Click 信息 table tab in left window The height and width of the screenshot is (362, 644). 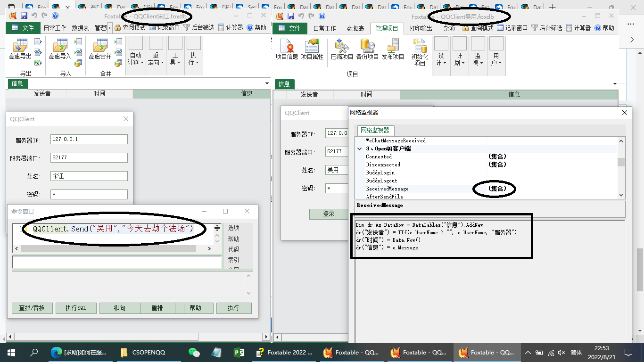17,84
